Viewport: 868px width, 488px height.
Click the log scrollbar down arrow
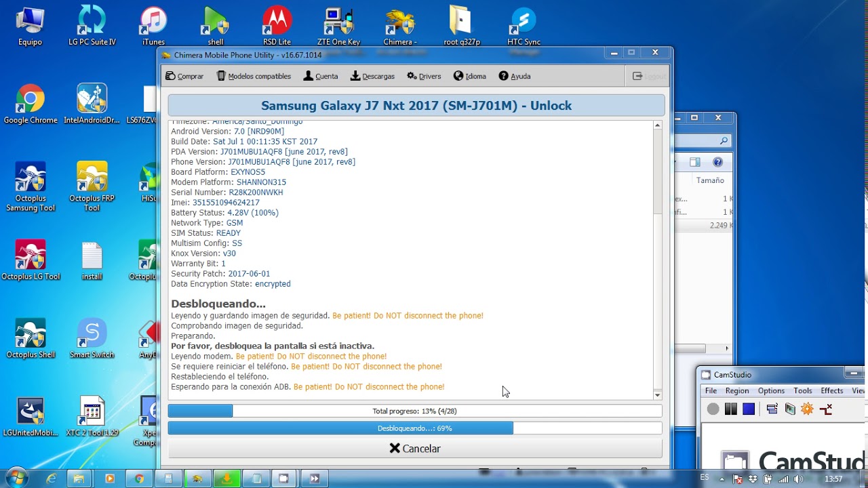pyautogui.click(x=657, y=394)
